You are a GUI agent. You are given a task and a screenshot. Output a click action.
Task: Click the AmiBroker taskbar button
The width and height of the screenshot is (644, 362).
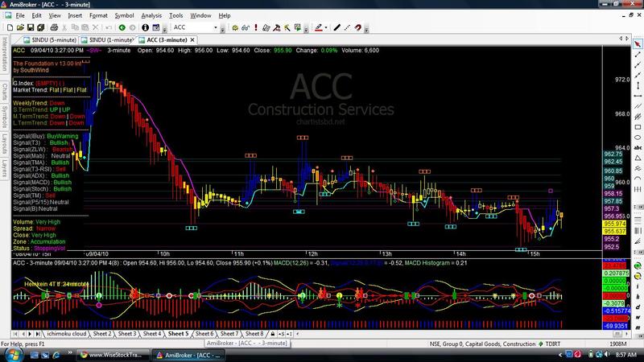(188, 355)
